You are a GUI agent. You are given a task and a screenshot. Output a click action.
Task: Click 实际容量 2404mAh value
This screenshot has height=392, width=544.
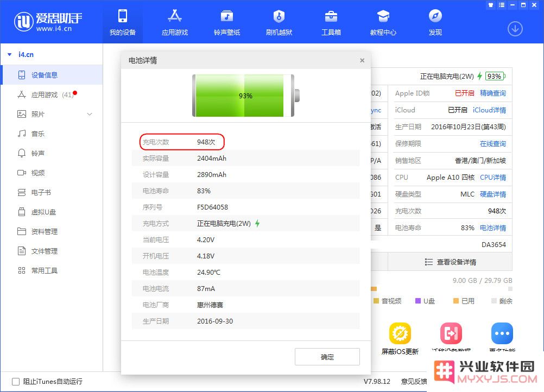(212, 158)
